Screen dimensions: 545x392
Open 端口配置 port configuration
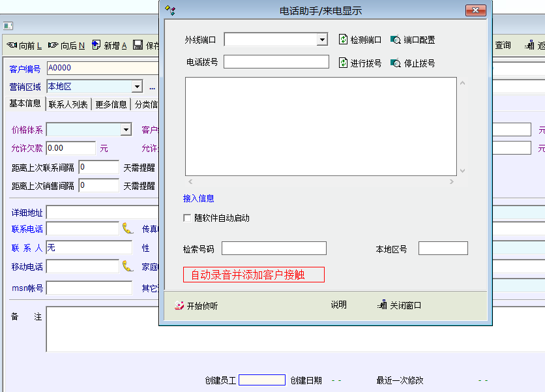(396, 40)
